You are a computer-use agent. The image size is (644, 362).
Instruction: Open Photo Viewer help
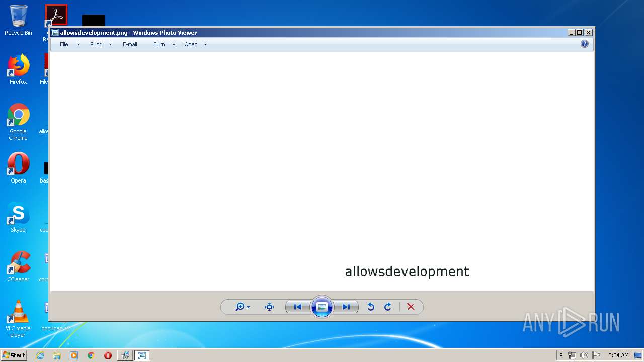tap(585, 44)
